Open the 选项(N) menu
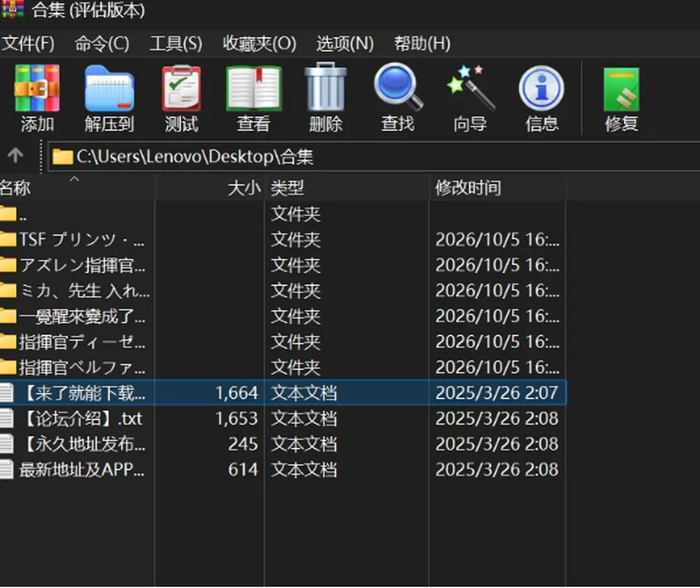 click(345, 43)
